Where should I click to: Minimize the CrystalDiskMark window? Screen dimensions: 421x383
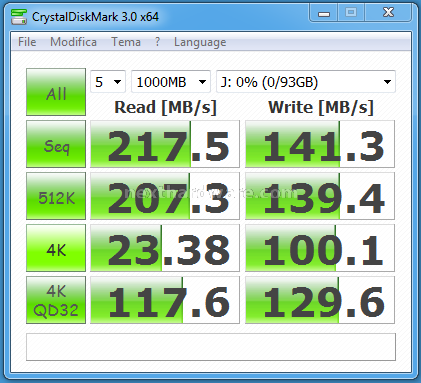point(324,13)
